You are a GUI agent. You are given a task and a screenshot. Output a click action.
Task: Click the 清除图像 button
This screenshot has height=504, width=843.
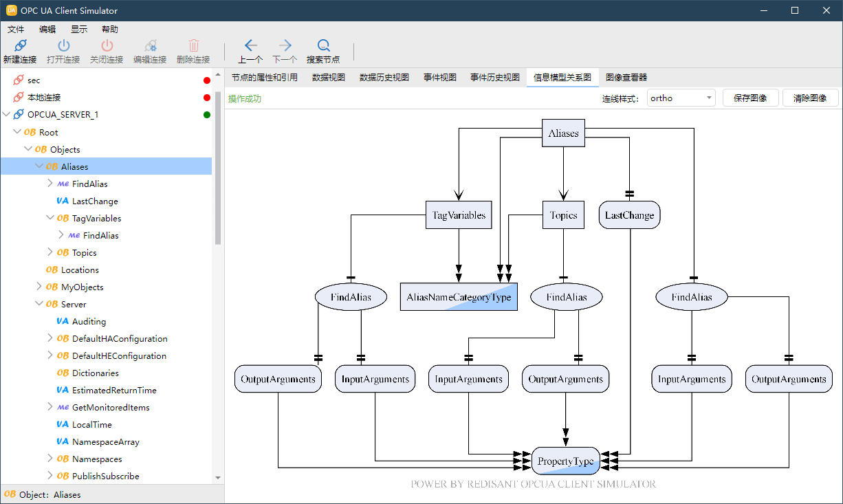pos(810,98)
